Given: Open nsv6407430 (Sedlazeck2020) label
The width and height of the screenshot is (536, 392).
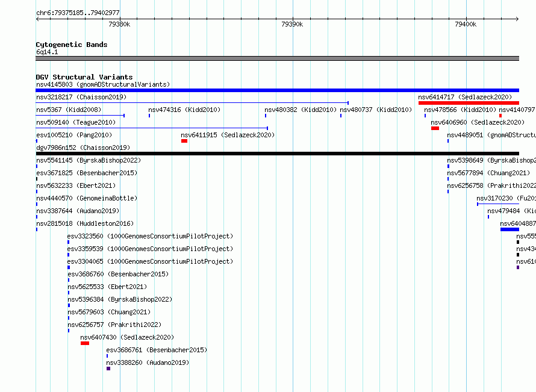Looking at the screenshot, I should [x=127, y=337].
